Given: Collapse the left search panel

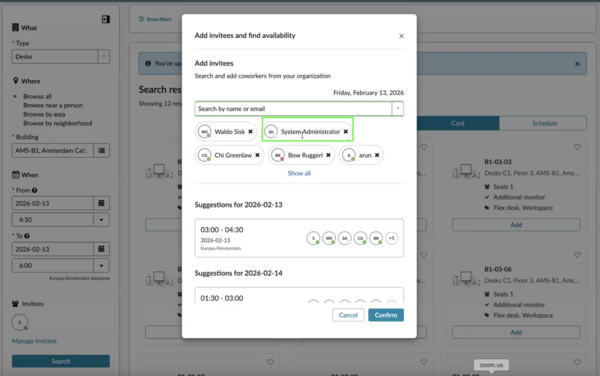Looking at the screenshot, I should pyautogui.click(x=106, y=19).
